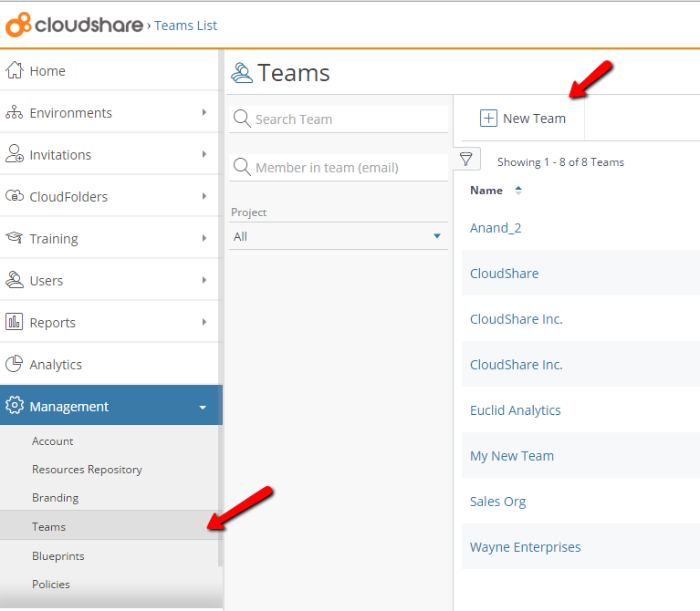Click the New Team button
The height and width of the screenshot is (611, 700).
point(523,119)
